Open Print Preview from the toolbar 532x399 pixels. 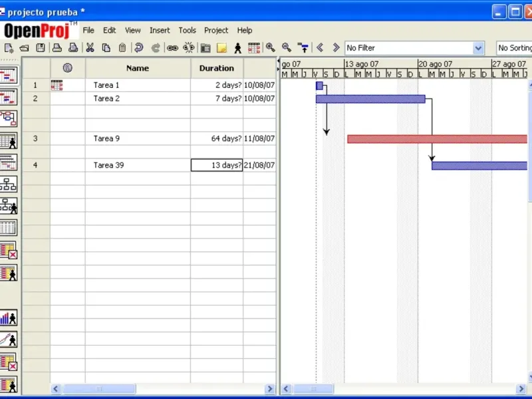point(73,48)
